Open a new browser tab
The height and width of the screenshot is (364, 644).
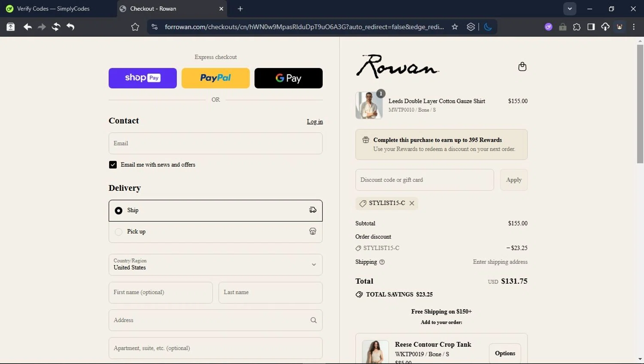240,9
